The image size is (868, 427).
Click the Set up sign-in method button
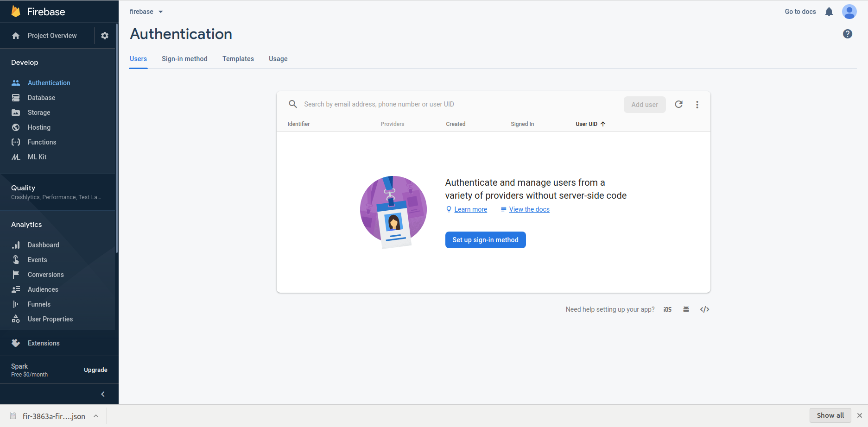coord(486,240)
